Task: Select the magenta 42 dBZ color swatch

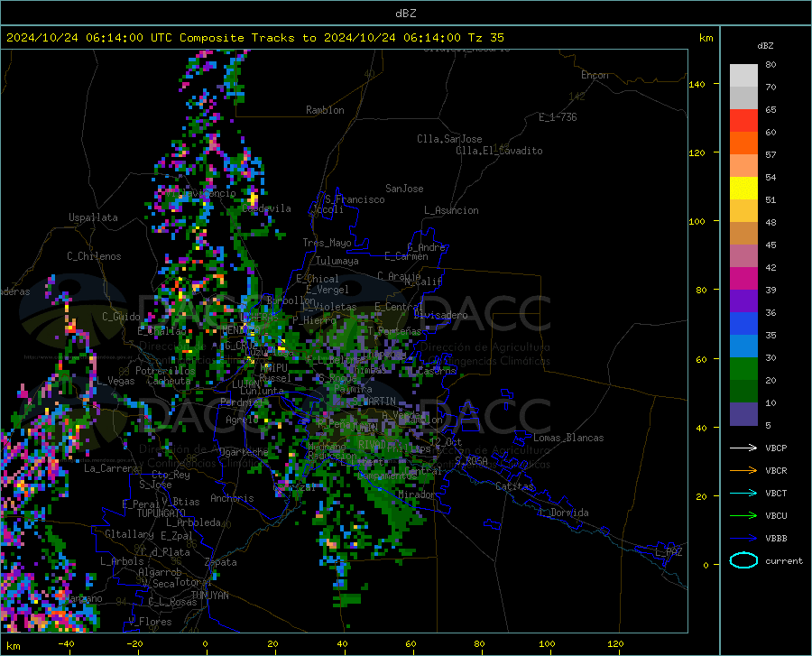Action: pos(743,279)
